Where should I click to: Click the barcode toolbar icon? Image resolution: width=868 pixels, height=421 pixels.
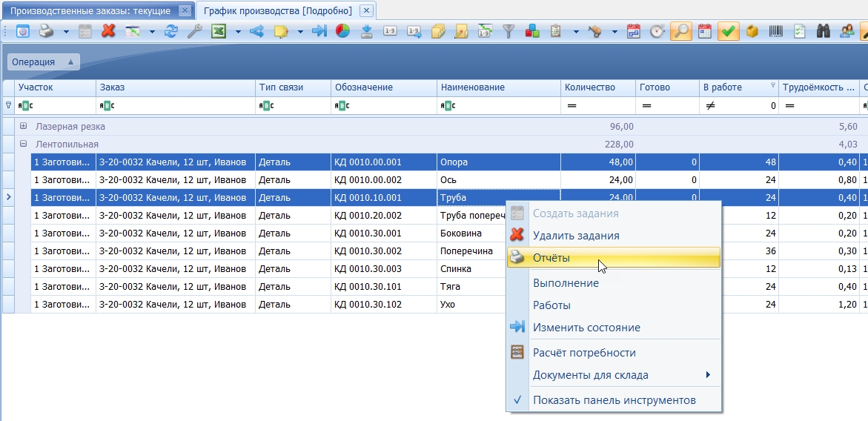[775, 32]
